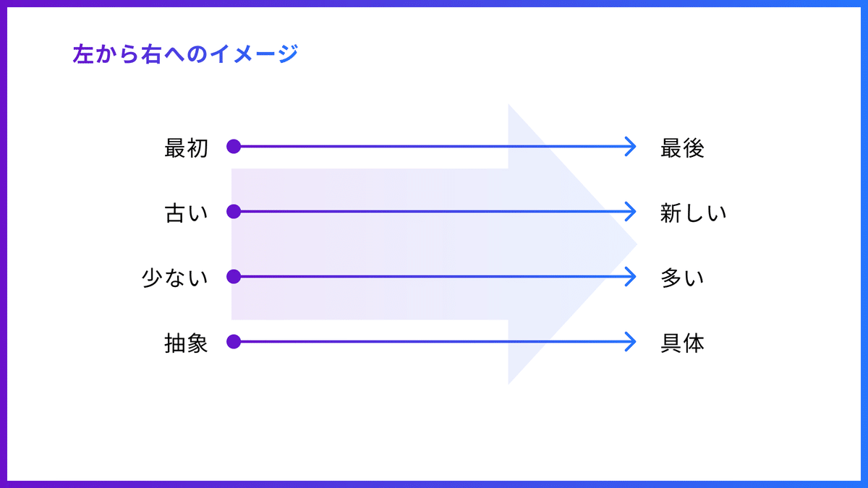The height and width of the screenshot is (488, 868).
Task: Select the 最初 label
Action: (187, 148)
